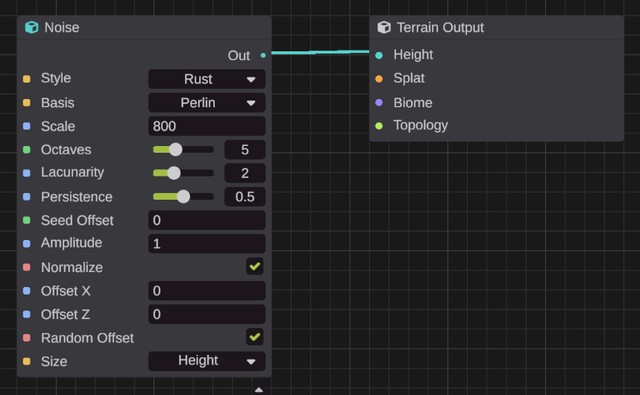Screen dimensions: 640x395
Task: Click the Out label on Noise node
Action: click(x=239, y=55)
